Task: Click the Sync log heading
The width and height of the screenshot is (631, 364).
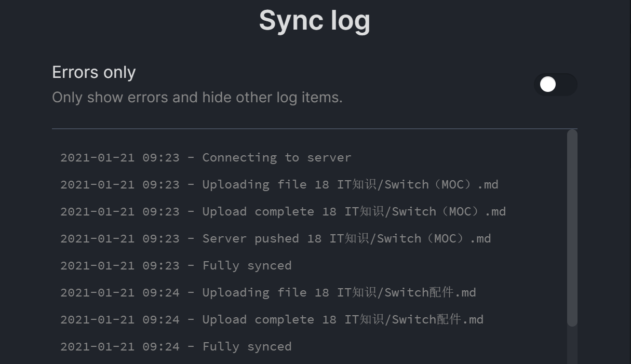Action: pos(314,21)
